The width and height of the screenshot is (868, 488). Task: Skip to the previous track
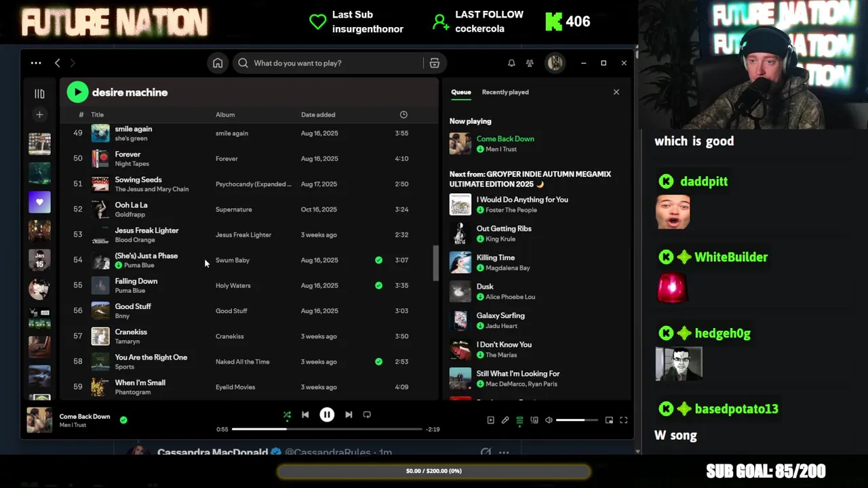(x=305, y=415)
